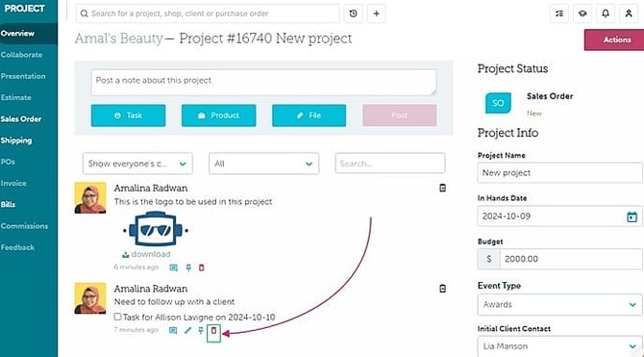Click the clipboard icon on the follow-up note

point(442,289)
